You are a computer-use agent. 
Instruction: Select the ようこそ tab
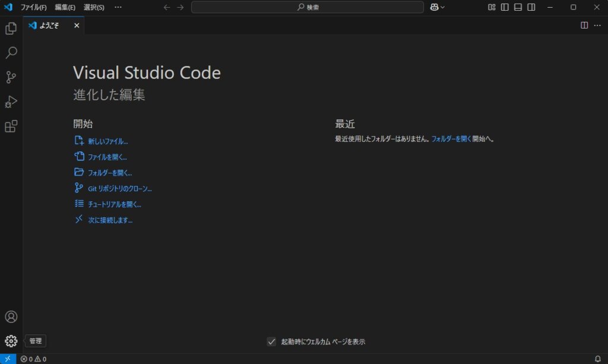tap(53, 25)
